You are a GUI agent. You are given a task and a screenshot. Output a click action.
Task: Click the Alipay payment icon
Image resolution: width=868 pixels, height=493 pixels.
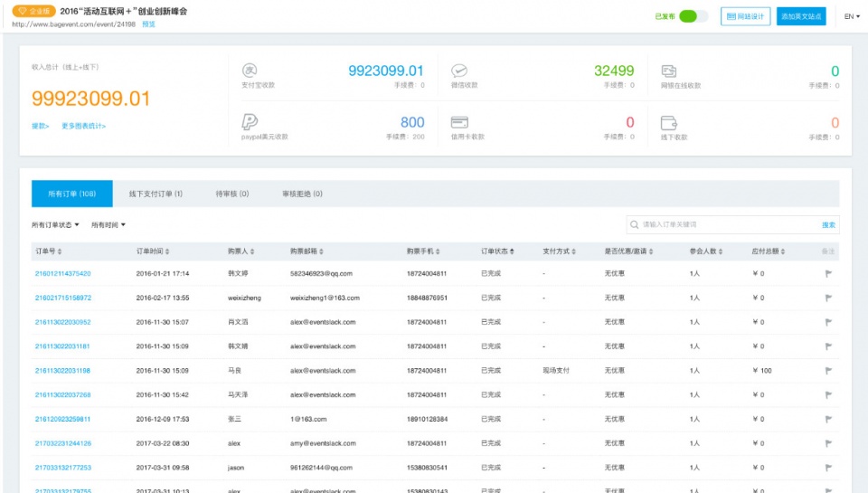click(250, 71)
